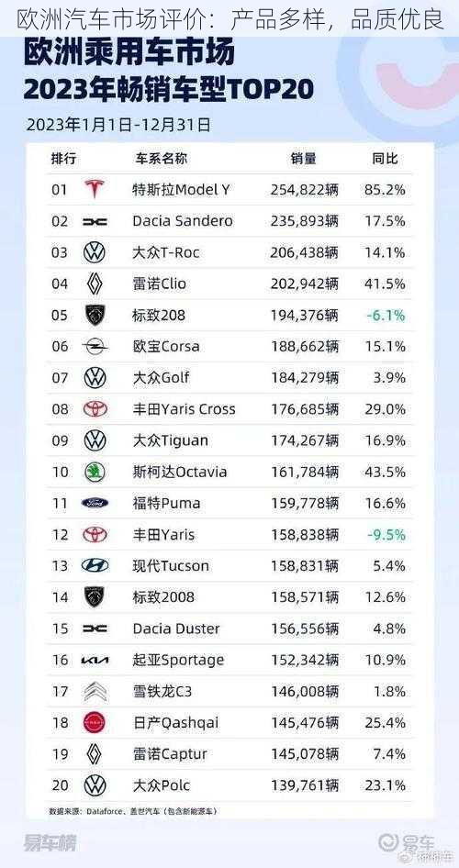This screenshot has width=459, height=868.
Task: Click the Ford logo beside 福特Puma
Action: [95, 503]
